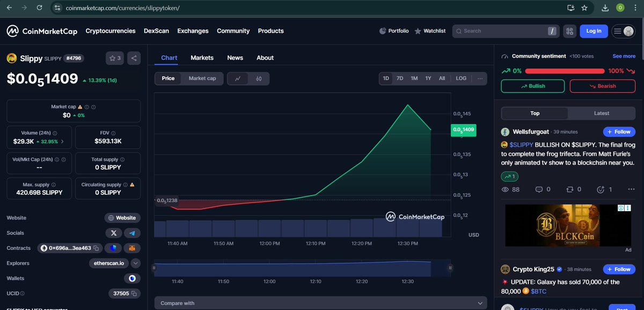
Task: Repost the Wellsfurgoat post
Action: point(570,189)
